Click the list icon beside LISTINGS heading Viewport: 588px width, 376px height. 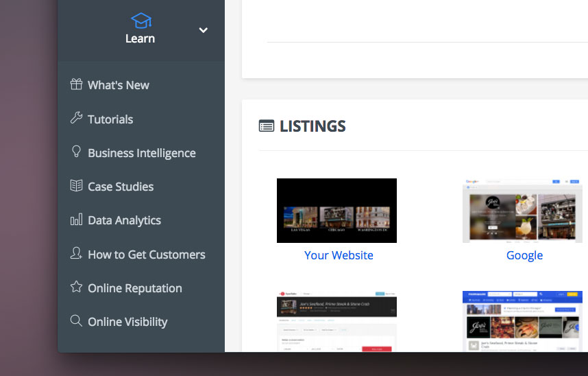point(267,126)
